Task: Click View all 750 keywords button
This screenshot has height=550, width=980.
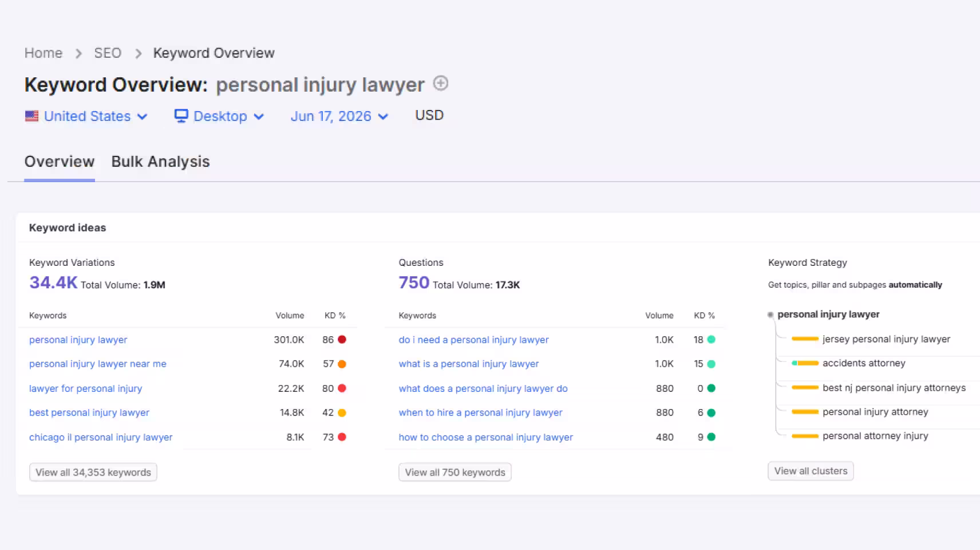Action: (455, 472)
